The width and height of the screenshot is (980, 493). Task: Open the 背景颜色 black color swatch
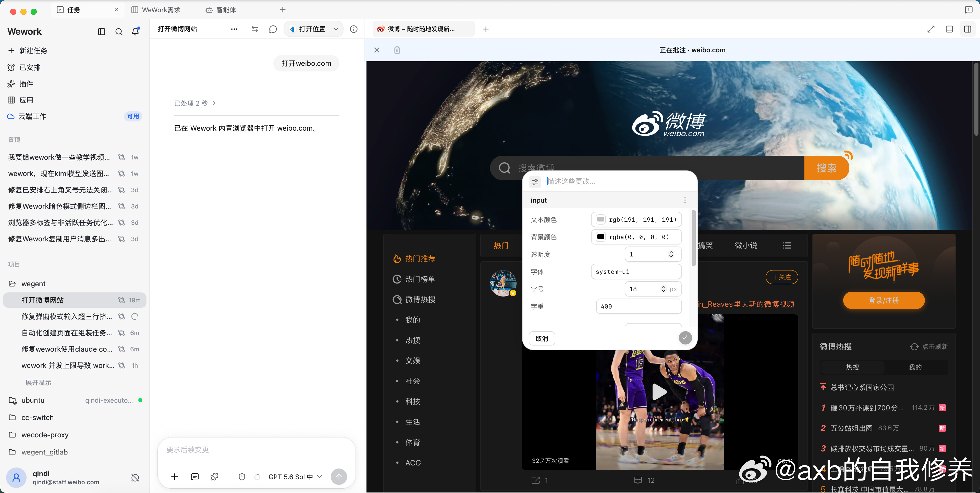pos(601,237)
